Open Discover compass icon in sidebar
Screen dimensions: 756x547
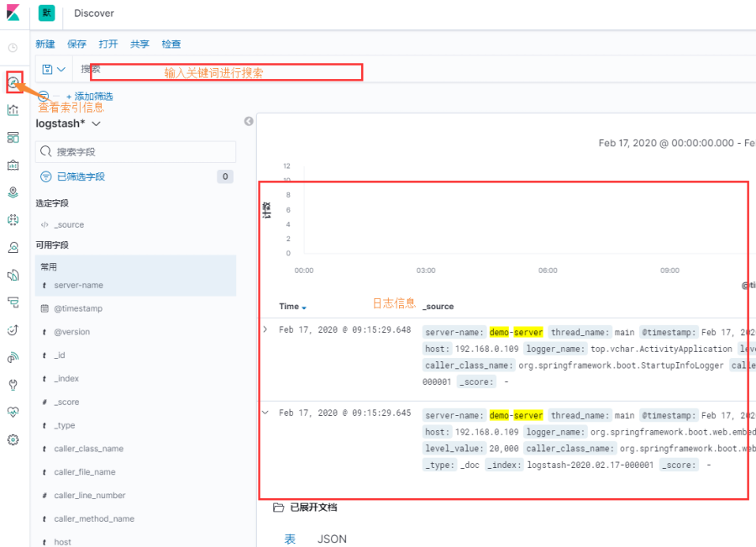click(13, 82)
